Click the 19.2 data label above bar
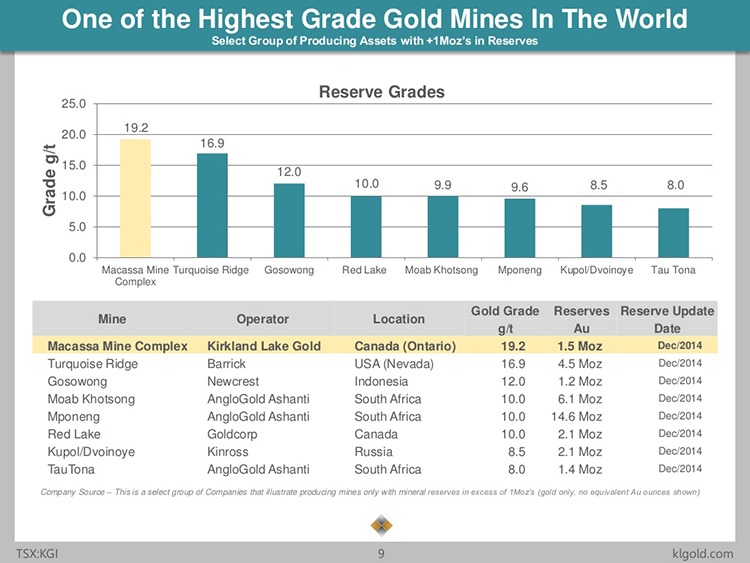The width and height of the screenshot is (750, 563). 136,128
